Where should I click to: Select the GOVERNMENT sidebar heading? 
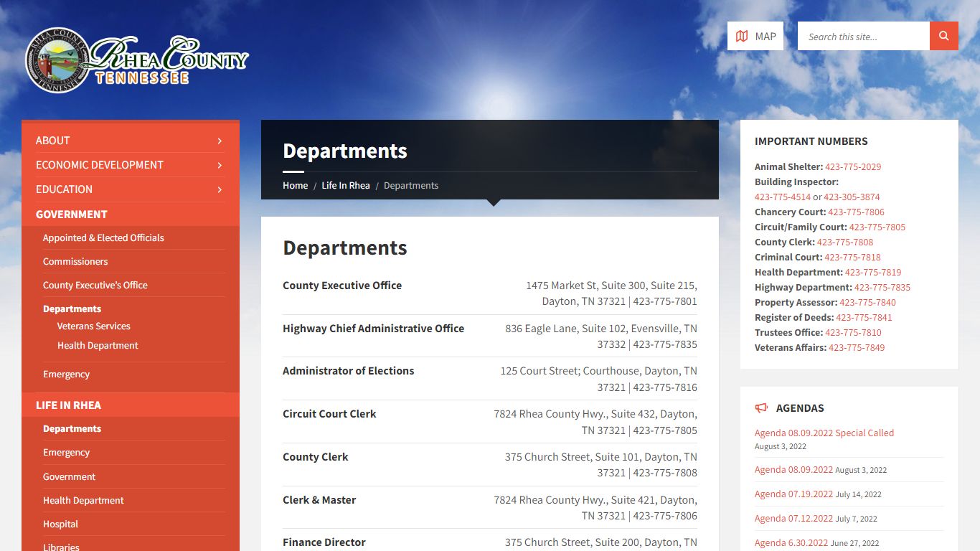coord(72,215)
